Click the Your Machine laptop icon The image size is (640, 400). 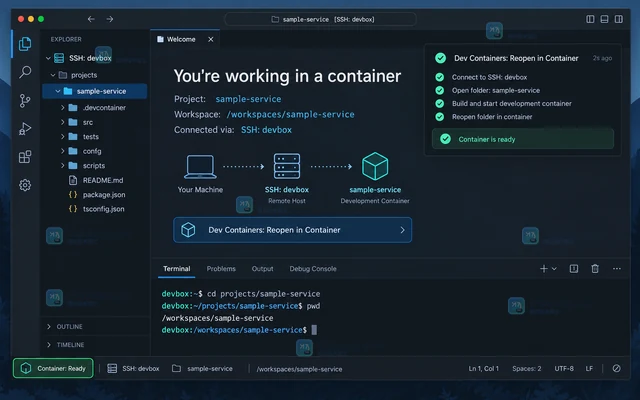coord(200,167)
